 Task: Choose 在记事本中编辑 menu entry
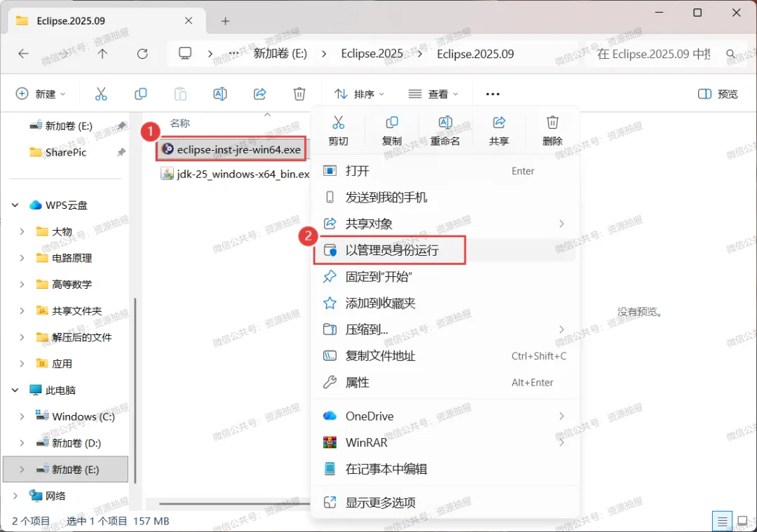444,469
